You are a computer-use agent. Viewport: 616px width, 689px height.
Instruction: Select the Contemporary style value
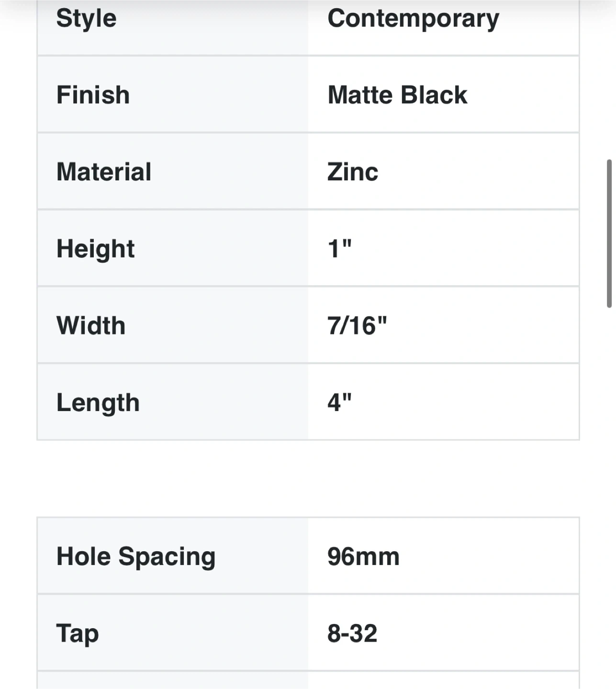(x=413, y=19)
